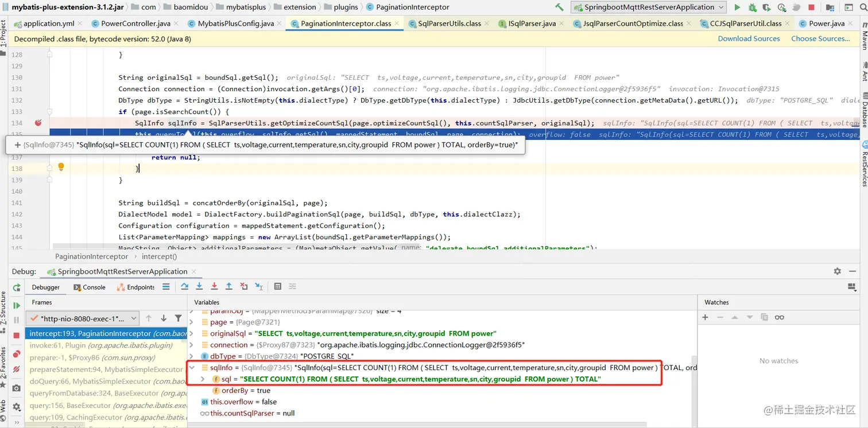The image size is (868, 428).
Task: Open Search Everywhere with the magnifier icon
Action: coord(863,7)
